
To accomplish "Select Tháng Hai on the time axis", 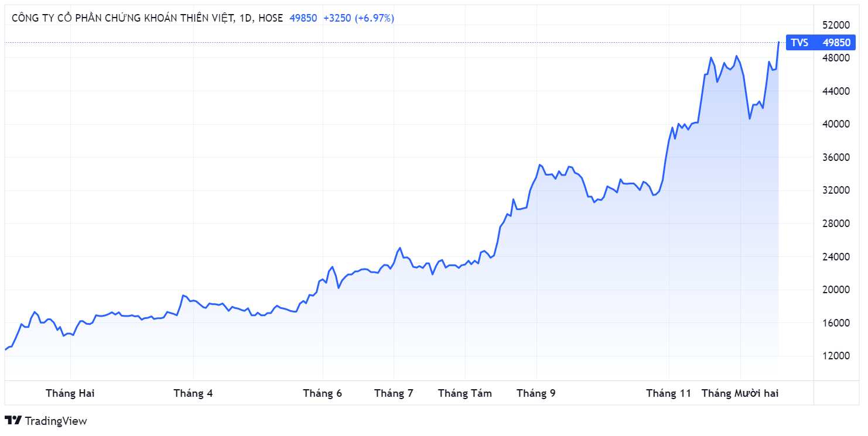I will click(x=70, y=393).
